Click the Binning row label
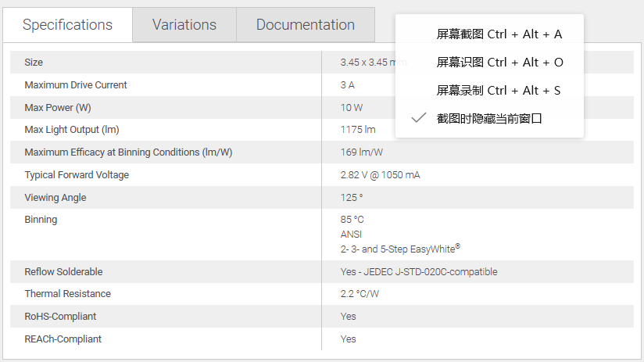Viewport: 644px width, 362px height. pyautogui.click(x=41, y=220)
